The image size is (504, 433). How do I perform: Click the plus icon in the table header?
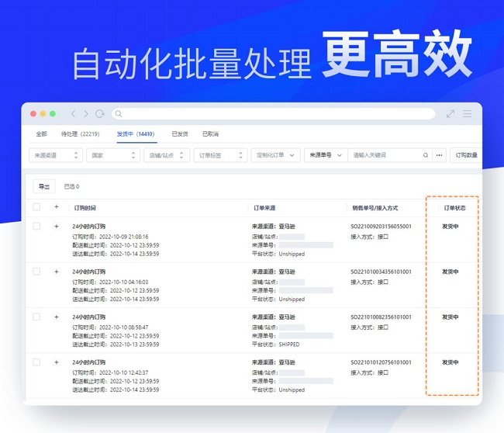57,206
